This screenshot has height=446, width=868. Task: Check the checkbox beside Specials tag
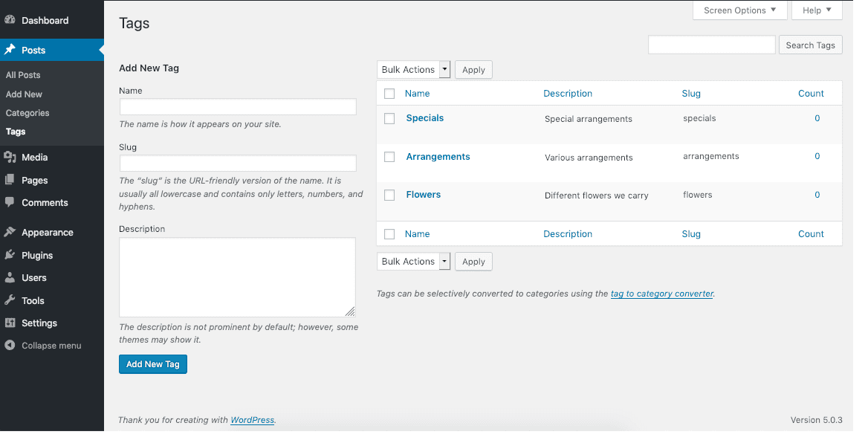tap(389, 117)
